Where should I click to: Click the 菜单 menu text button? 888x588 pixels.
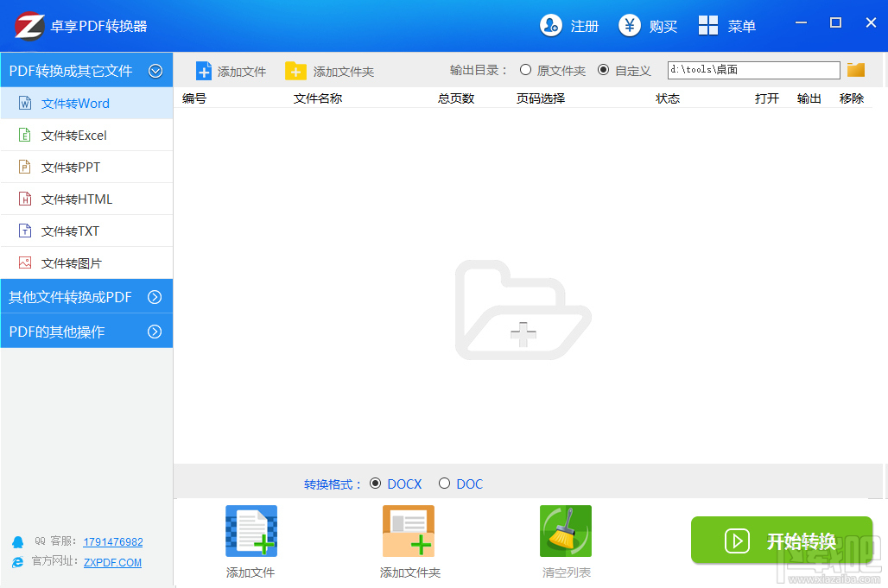click(x=742, y=26)
